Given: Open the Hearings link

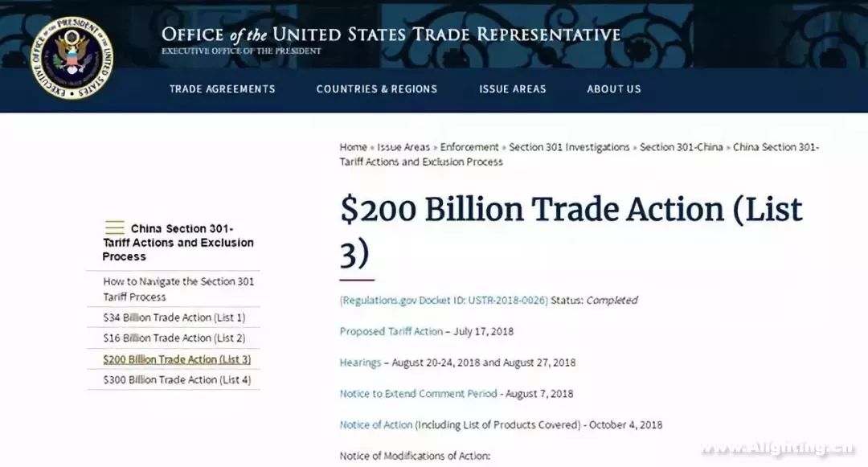Looking at the screenshot, I should click(360, 363).
